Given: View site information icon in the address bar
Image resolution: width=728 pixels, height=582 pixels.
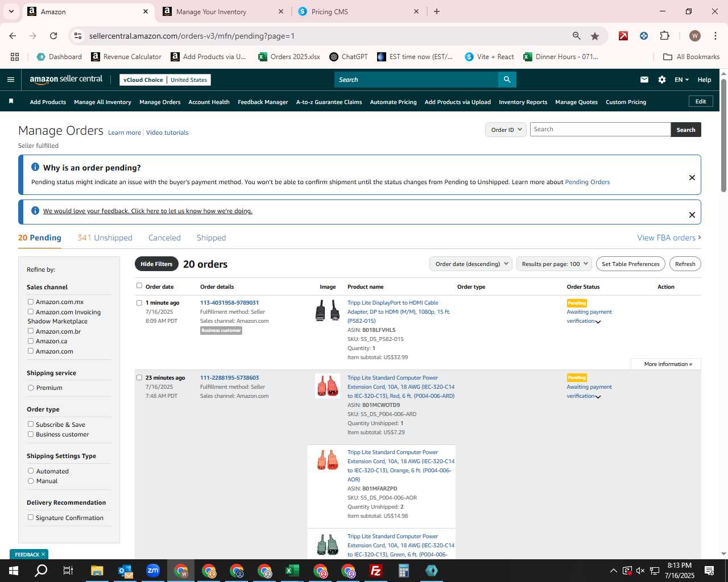Looking at the screenshot, I should click(x=78, y=36).
